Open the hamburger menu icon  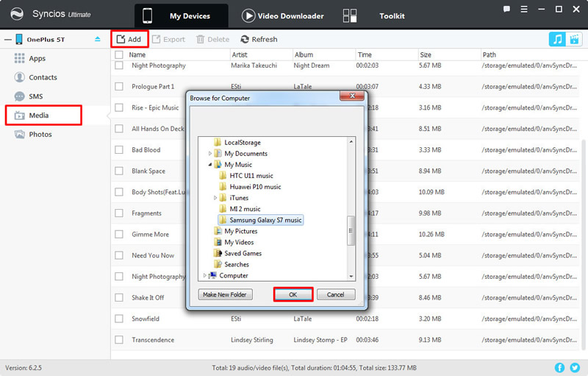tap(524, 9)
